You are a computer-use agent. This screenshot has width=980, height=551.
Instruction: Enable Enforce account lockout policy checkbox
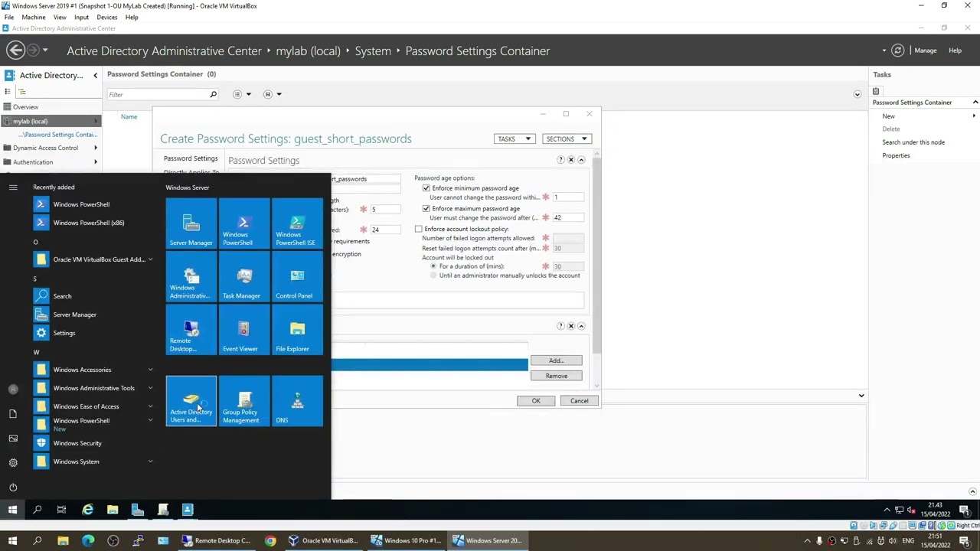point(419,229)
